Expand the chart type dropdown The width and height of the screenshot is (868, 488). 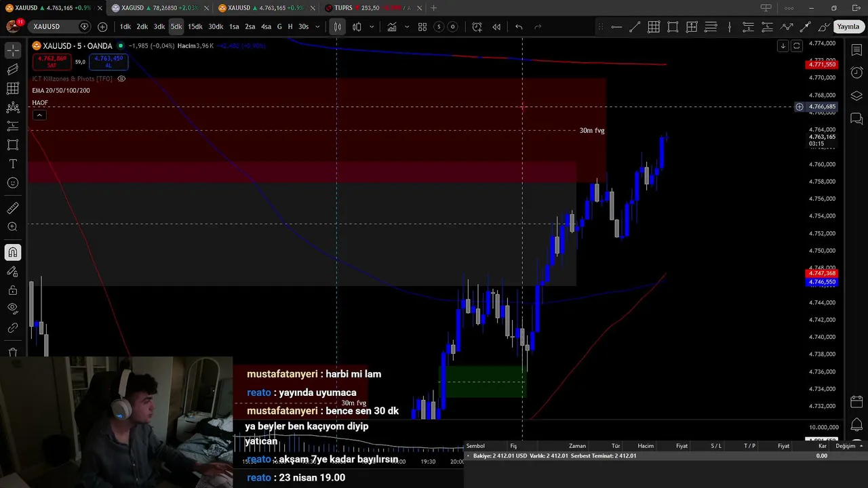372,26
